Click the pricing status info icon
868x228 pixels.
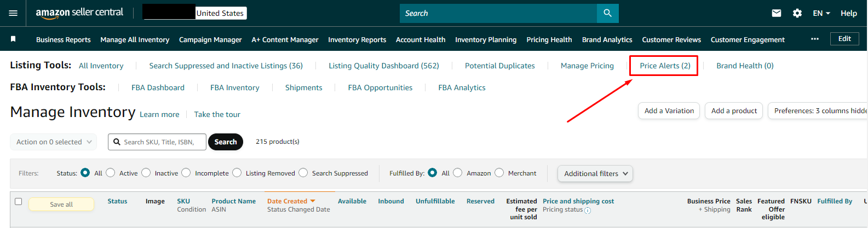(588, 211)
